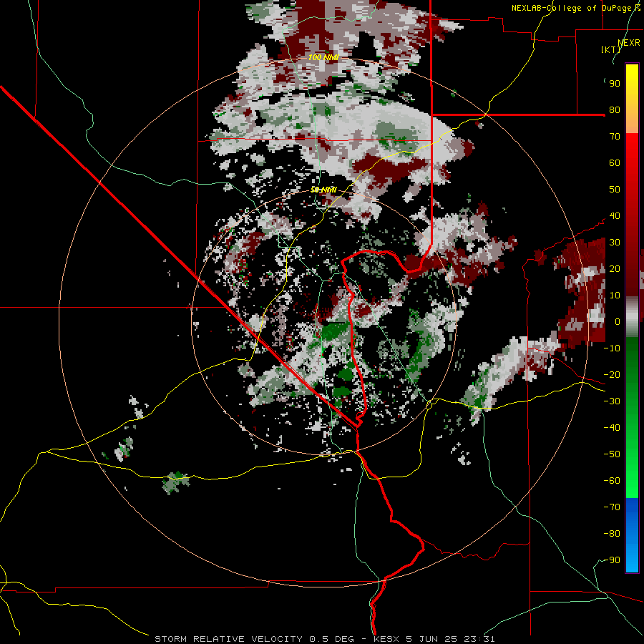Click the -80 value on velocity scale
This screenshot has width=644, height=644.
[612, 534]
